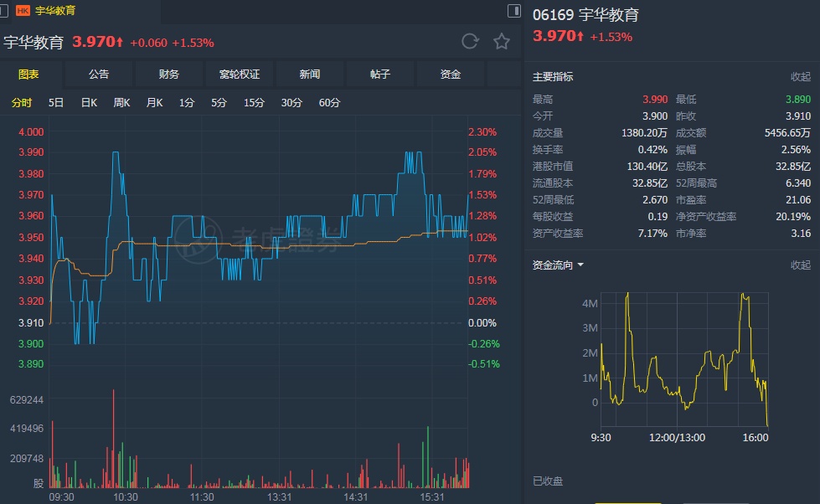
Task: Select the 30分 interval
Action: pyautogui.click(x=291, y=102)
